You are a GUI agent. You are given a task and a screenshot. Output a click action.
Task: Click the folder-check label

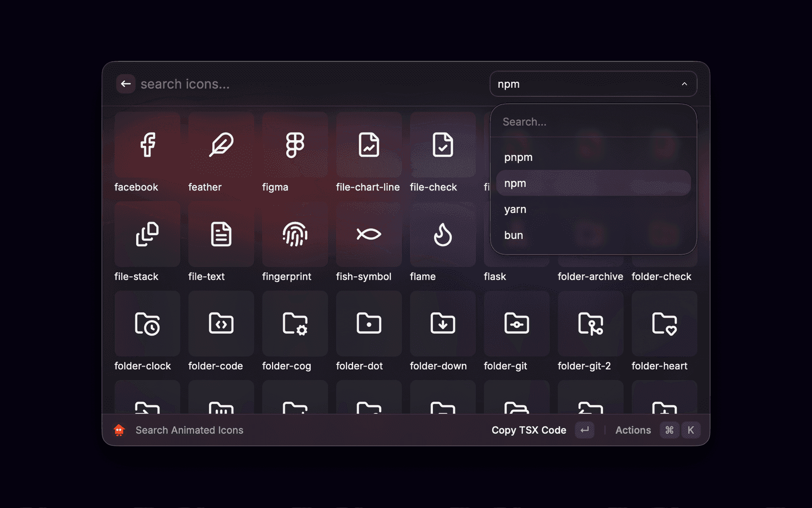click(x=661, y=277)
